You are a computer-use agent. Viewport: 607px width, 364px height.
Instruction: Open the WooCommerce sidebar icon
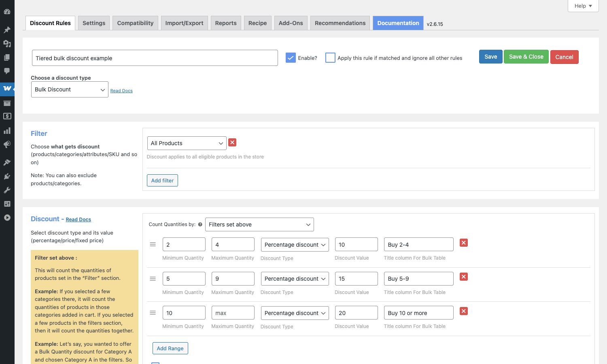[7, 88]
